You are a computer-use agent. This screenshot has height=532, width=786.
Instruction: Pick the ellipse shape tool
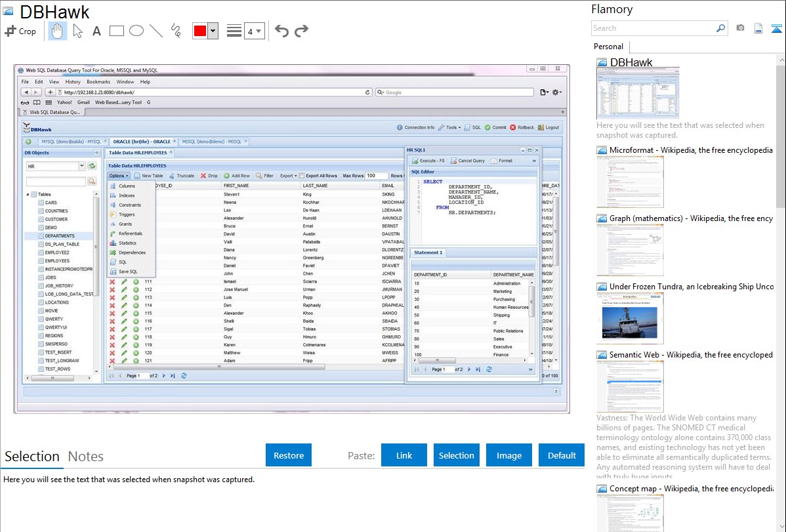[136, 31]
